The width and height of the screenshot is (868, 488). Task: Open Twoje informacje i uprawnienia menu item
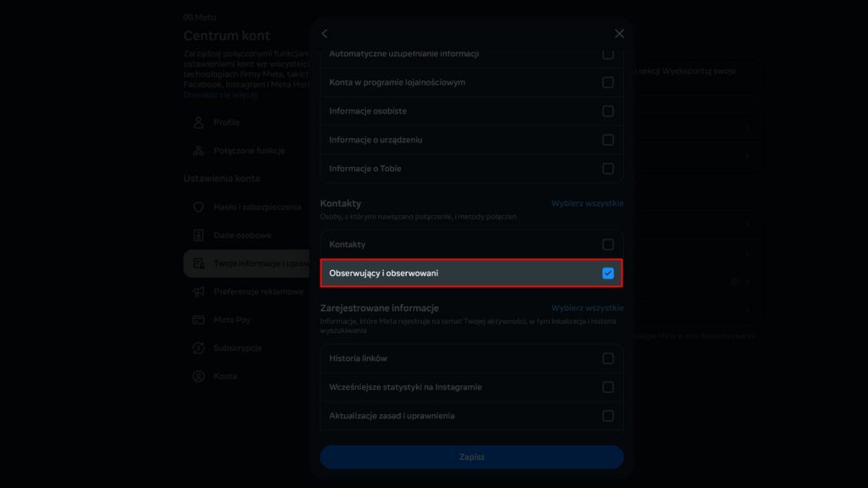coord(246,263)
